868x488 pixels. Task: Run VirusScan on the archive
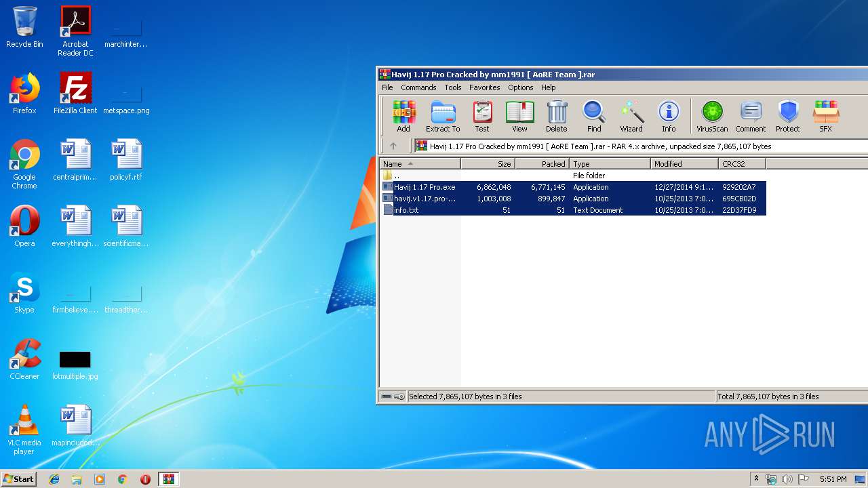[712, 116]
